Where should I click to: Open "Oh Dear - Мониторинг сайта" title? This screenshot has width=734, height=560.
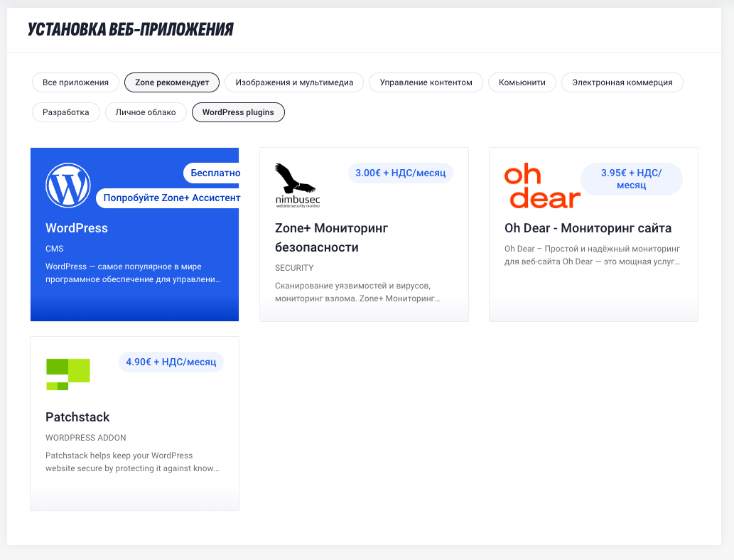[x=588, y=228]
